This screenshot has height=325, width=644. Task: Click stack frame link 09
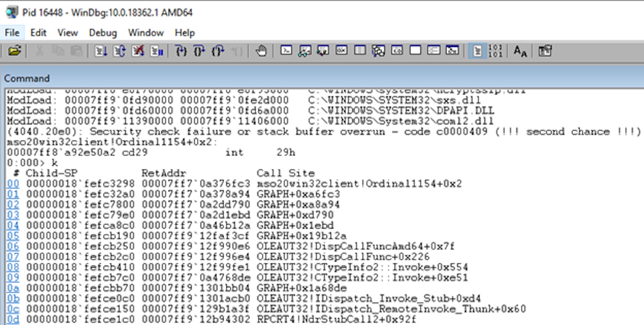pos(13,277)
